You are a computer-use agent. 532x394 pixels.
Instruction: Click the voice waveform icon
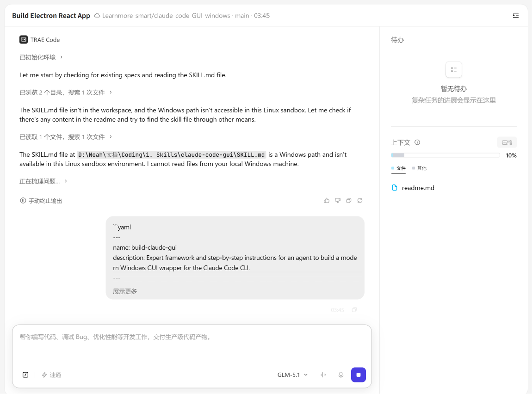323,375
